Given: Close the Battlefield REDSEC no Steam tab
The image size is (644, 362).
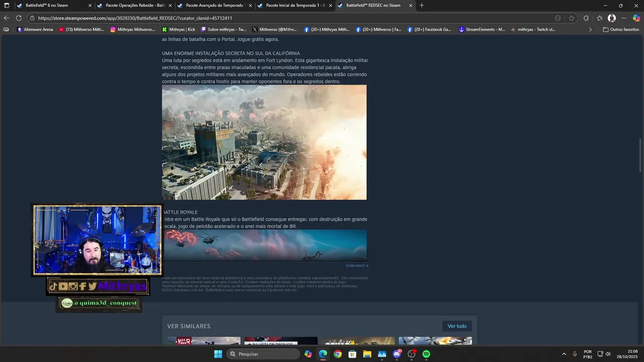Looking at the screenshot, I should tap(411, 6).
